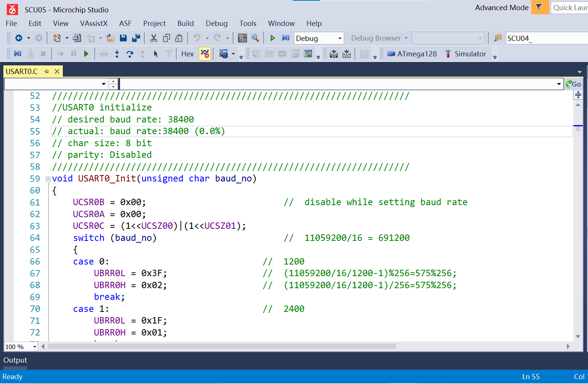Click the ATmega128 device button
Screen dimensions: 588x384
click(x=412, y=54)
